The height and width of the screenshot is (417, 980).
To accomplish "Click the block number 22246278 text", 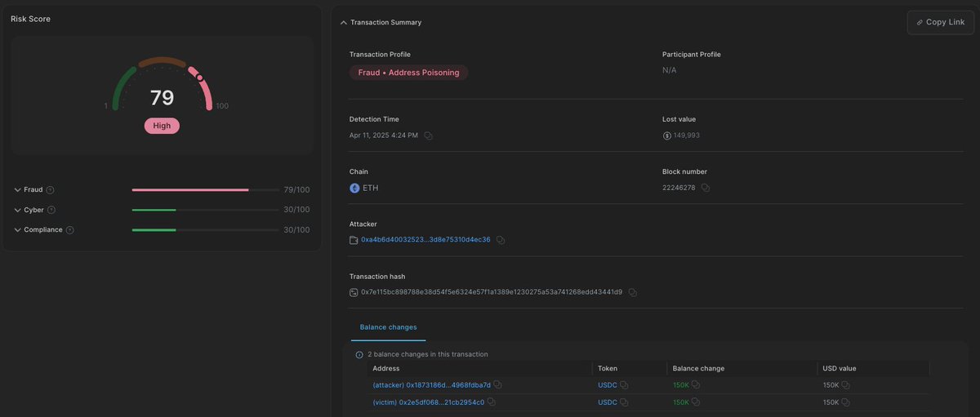I will tap(679, 188).
